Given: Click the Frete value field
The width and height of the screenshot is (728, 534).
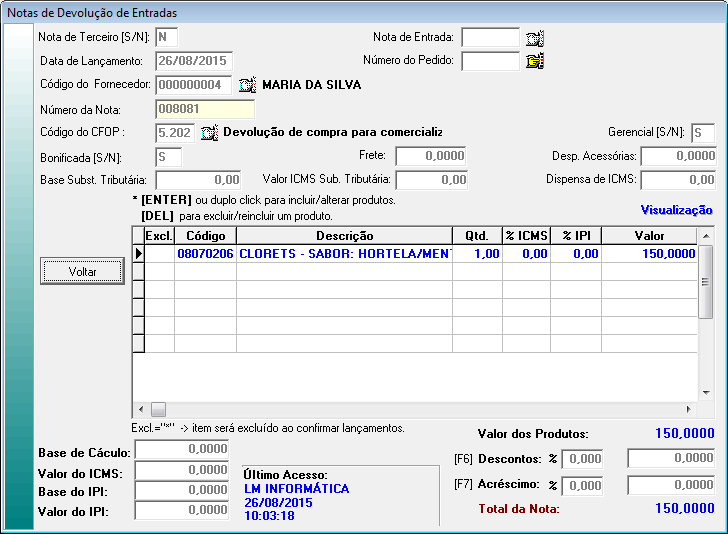Looking at the screenshot, I should 431,156.
